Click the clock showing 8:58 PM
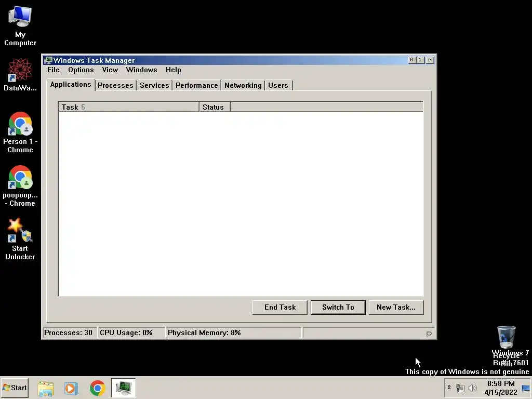 (501, 388)
